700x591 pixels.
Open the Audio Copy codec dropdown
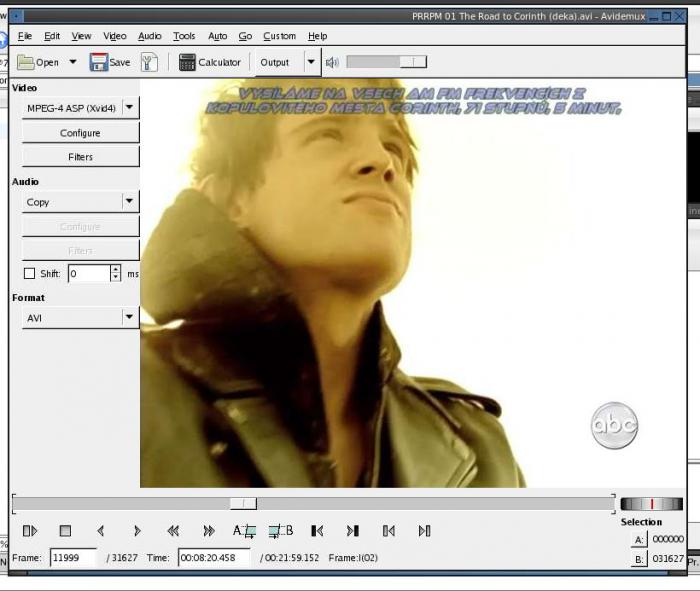[80, 202]
